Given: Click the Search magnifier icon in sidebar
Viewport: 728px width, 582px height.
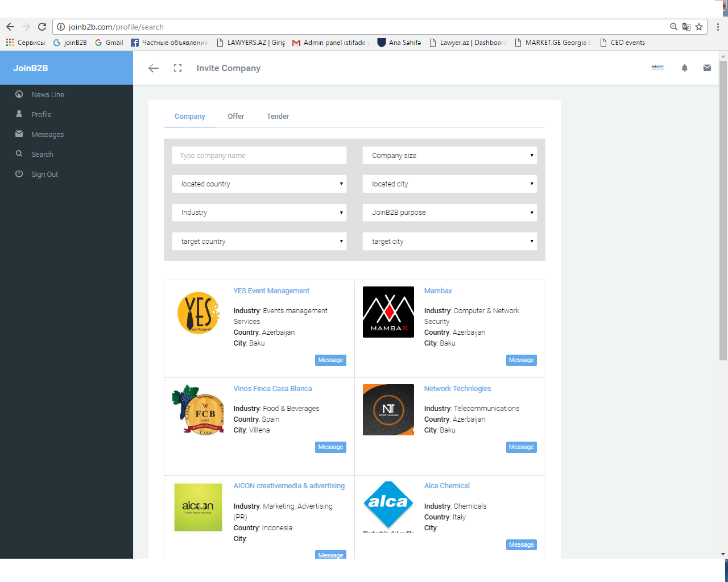Looking at the screenshot, I should point(19,154).
